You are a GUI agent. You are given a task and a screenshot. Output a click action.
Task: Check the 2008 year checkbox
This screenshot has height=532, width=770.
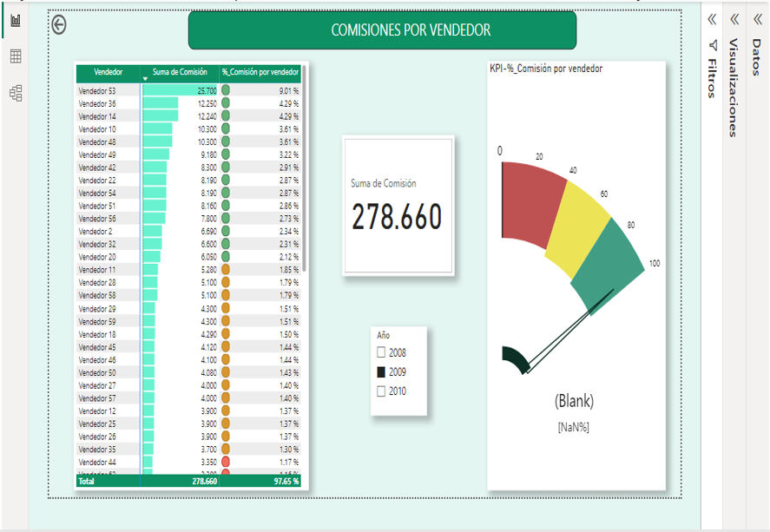point(381,352)
